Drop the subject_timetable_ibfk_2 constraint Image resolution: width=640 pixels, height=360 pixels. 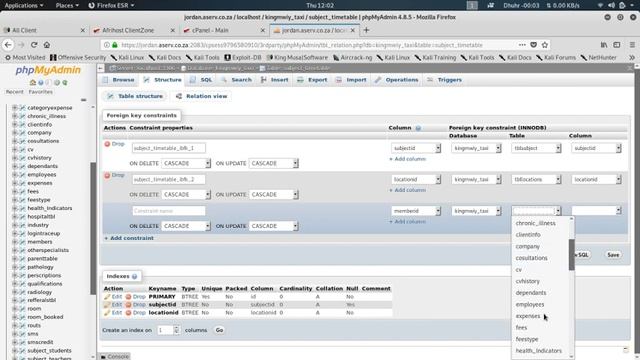coord(115,175)
